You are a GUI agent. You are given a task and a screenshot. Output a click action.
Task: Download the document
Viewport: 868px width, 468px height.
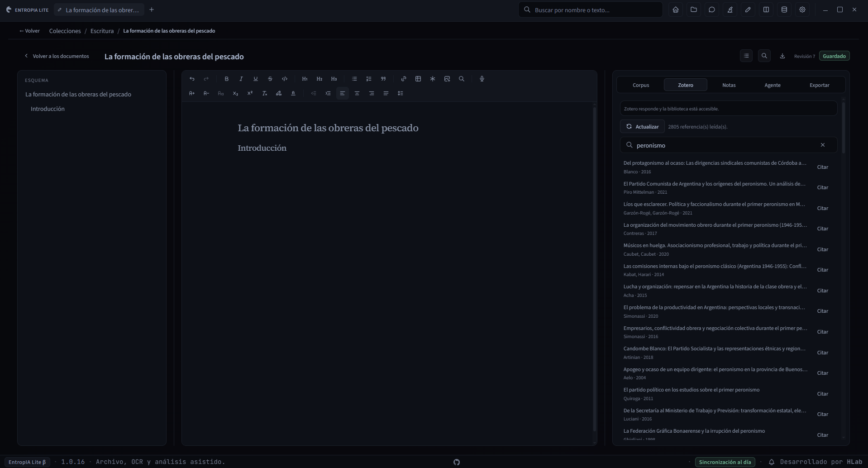click(782, 56)
